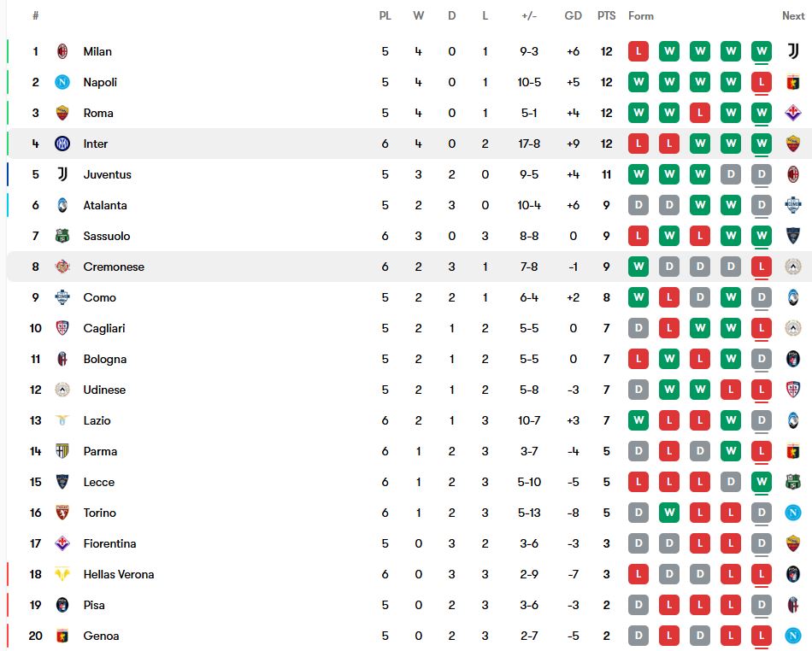Select the Fiorentina team name
The width and height of the screenshot is (812, 651).
[x=109, y=543]
